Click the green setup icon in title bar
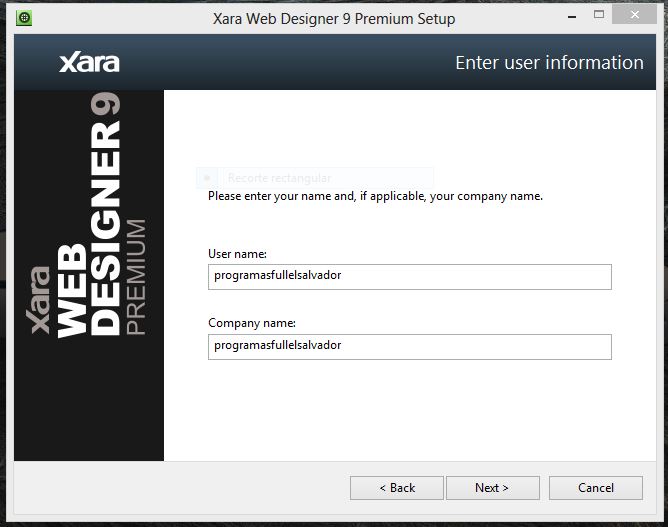 [24, 18]
